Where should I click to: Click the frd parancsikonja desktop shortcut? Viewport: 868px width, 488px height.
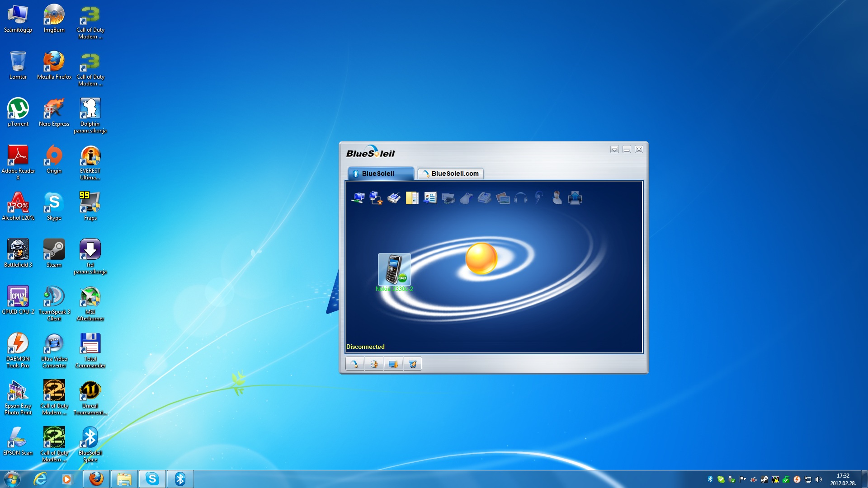[x=90, y=257]
